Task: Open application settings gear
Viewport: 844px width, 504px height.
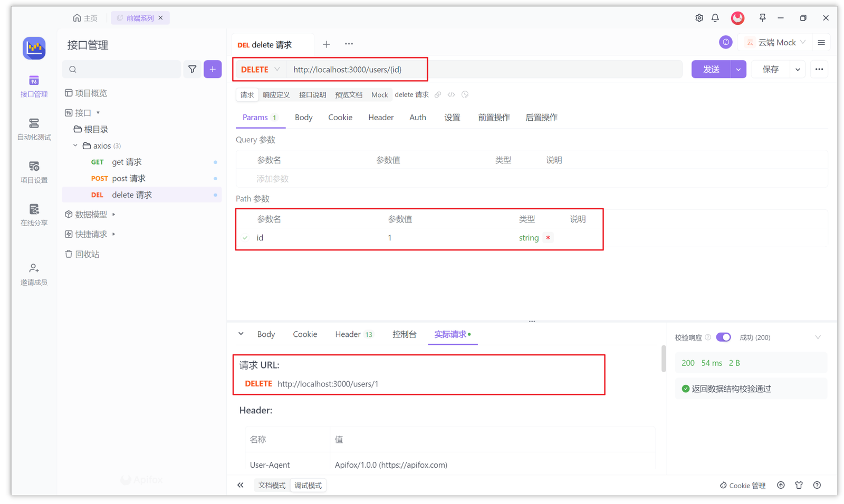Action: pyautogui.click(x=699, y=17)
